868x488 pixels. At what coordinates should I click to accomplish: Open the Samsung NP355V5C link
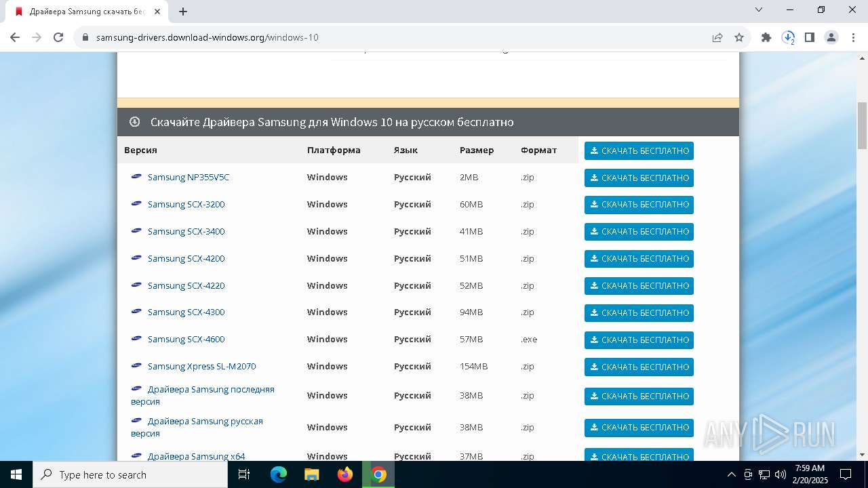tap(189, 177)
